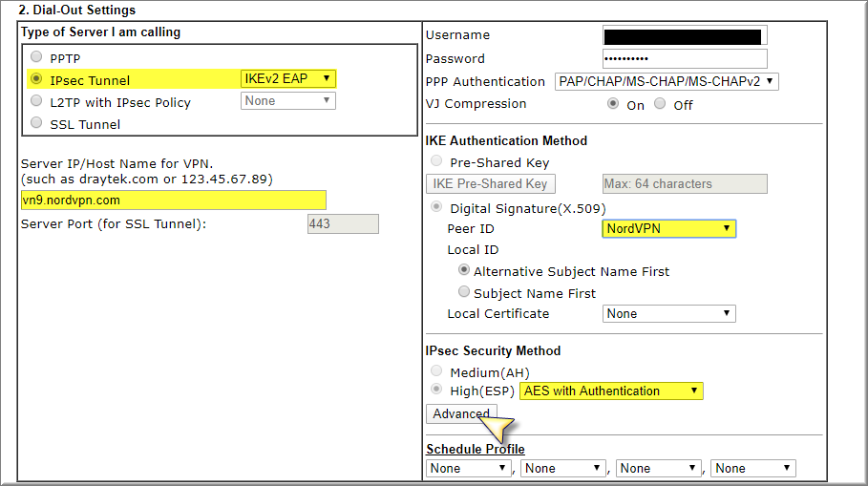The height and width of the screenshot is (486, 868).
Task: Turn VJ Compression On
Action: click(613, 103)
